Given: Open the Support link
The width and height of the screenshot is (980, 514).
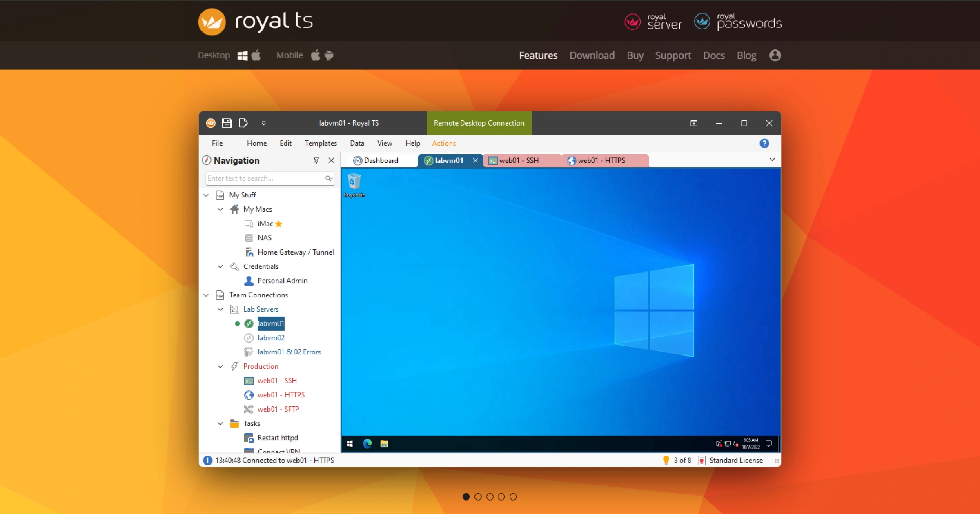Looking at the screenshot, I should pos(673,55).
